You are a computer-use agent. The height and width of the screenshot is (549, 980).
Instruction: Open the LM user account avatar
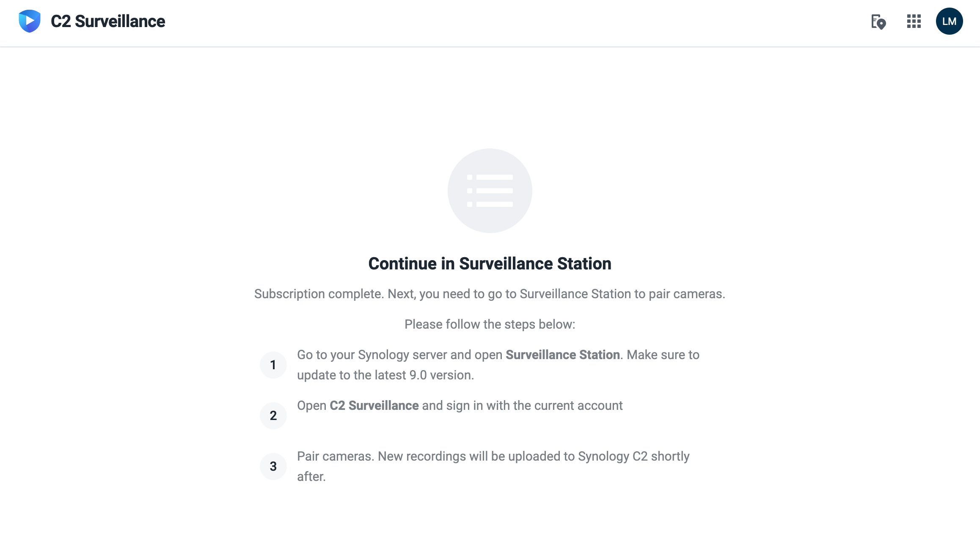coord(950,21)
